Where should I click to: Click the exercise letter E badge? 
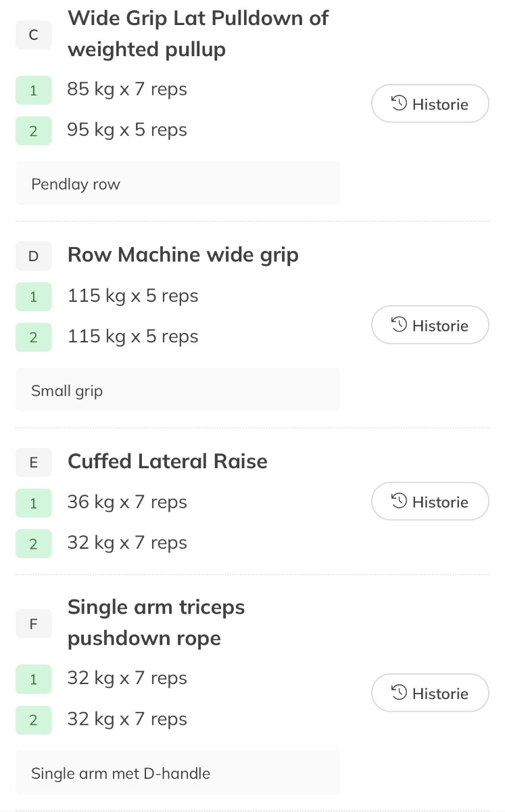click(33, 462)
